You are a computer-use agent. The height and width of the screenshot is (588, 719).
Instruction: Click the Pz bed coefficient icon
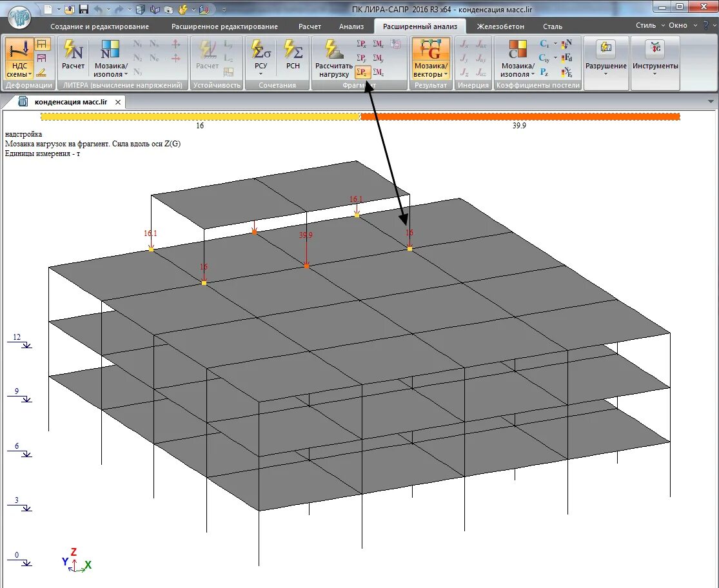544,72
